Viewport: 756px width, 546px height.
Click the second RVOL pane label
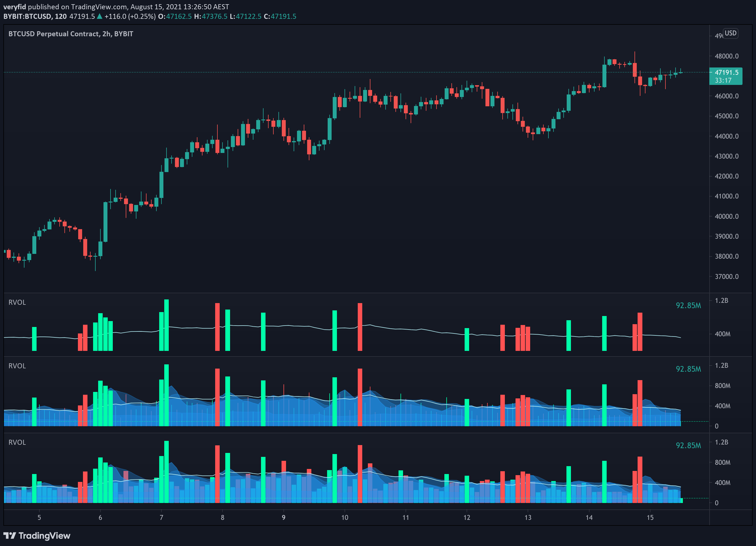(17, 366)
